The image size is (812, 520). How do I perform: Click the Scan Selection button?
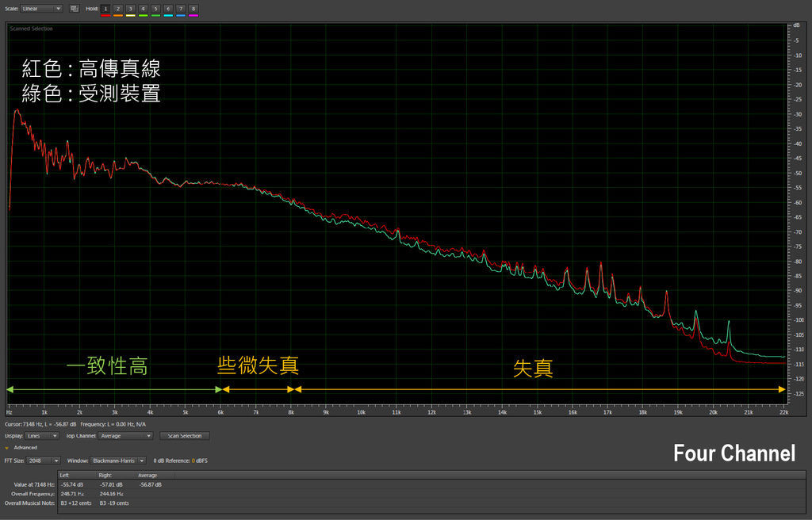tap(184, 436)
